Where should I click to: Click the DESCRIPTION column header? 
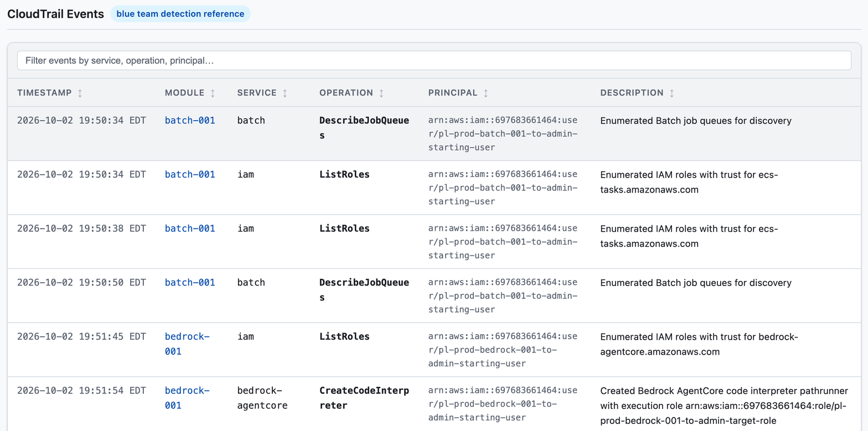[637, 93]
